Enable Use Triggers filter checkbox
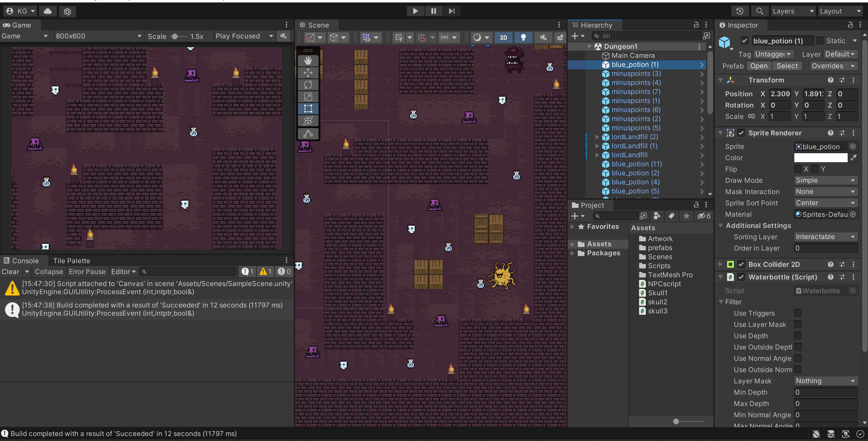 coord(798,313)
